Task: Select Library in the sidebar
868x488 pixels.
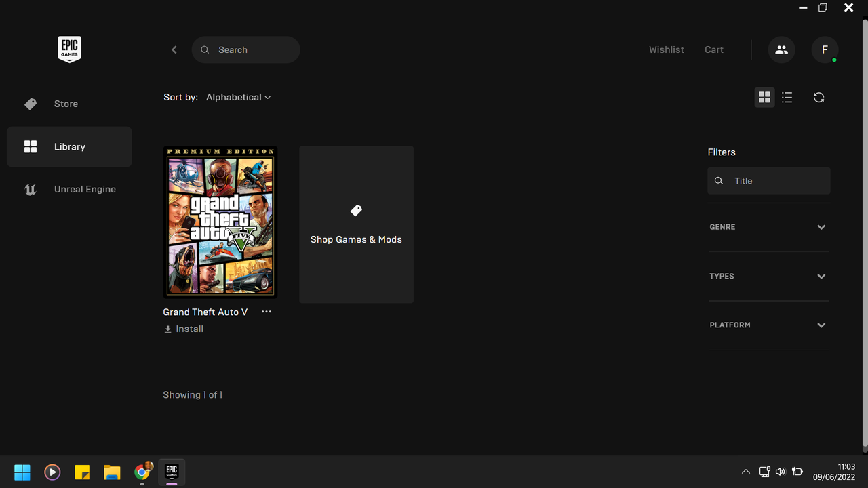Action: click(x=69, y=146)
